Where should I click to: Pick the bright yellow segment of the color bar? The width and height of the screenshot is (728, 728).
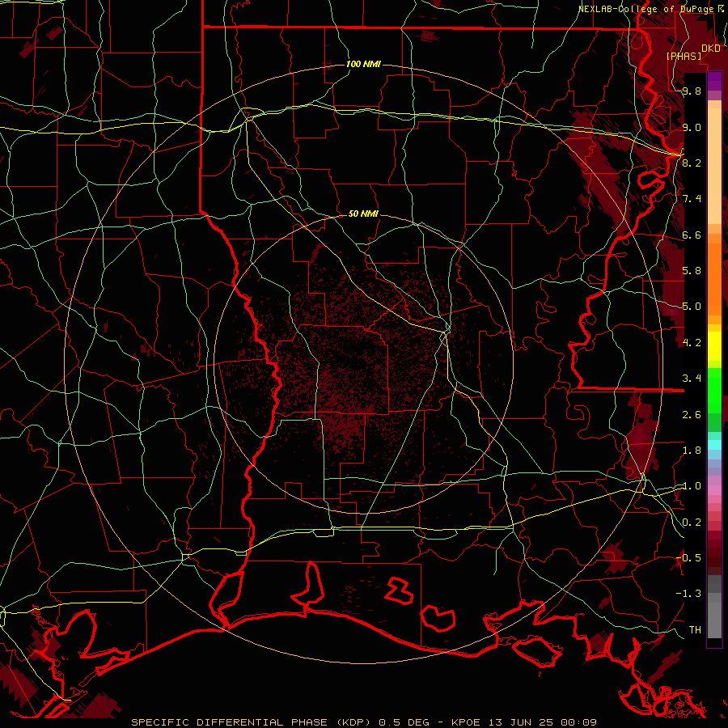714,347
